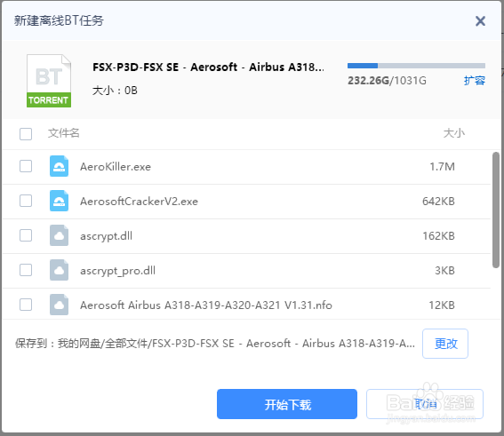This screenshot has height=436, width=504.
Task: Select the ascrypt.dll file name
Action: (x=106, y=236)
